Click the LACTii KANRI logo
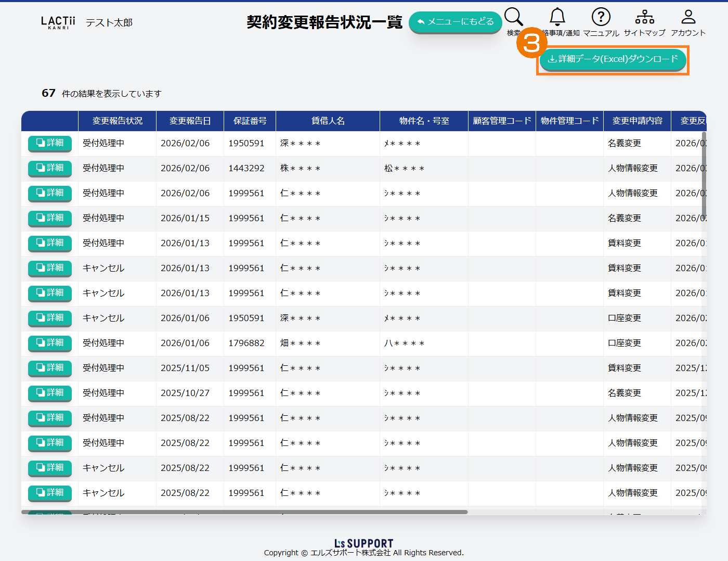The height and width of the screenshot is (561, 728). tap(58, 22)
